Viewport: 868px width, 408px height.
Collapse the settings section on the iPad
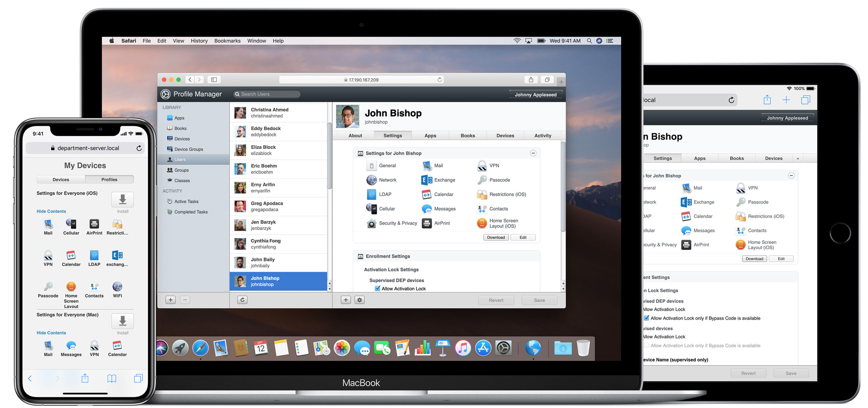point(791,176)
